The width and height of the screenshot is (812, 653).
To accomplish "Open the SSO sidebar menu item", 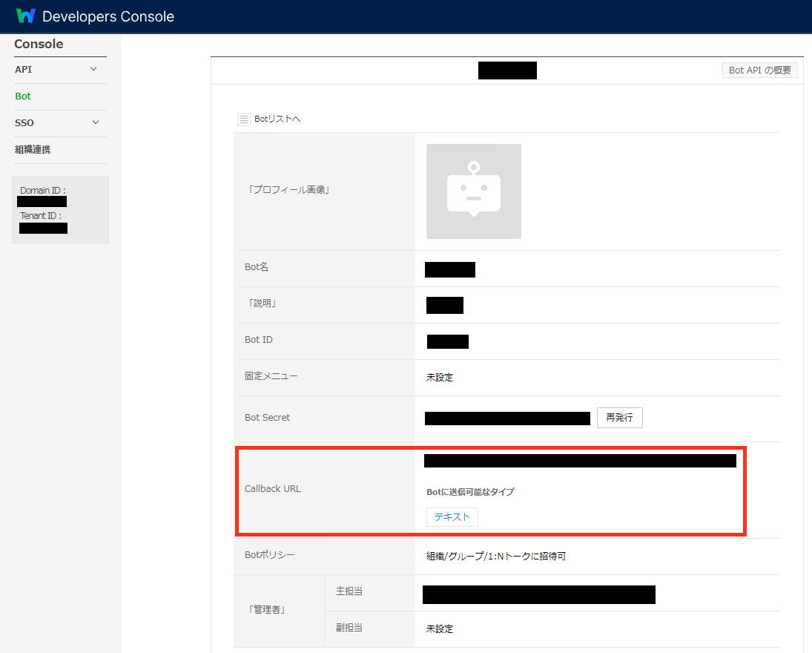I will (x=24, y=122).
